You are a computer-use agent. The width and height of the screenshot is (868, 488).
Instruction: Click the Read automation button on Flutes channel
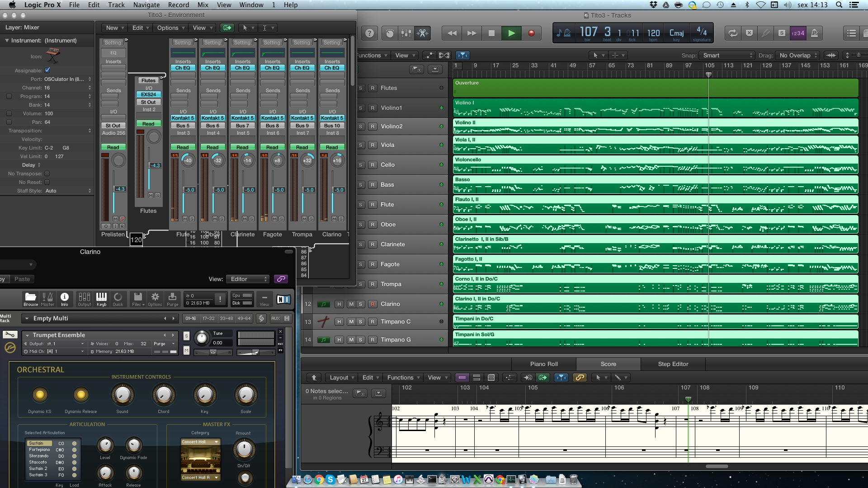(x=148, y=123)
